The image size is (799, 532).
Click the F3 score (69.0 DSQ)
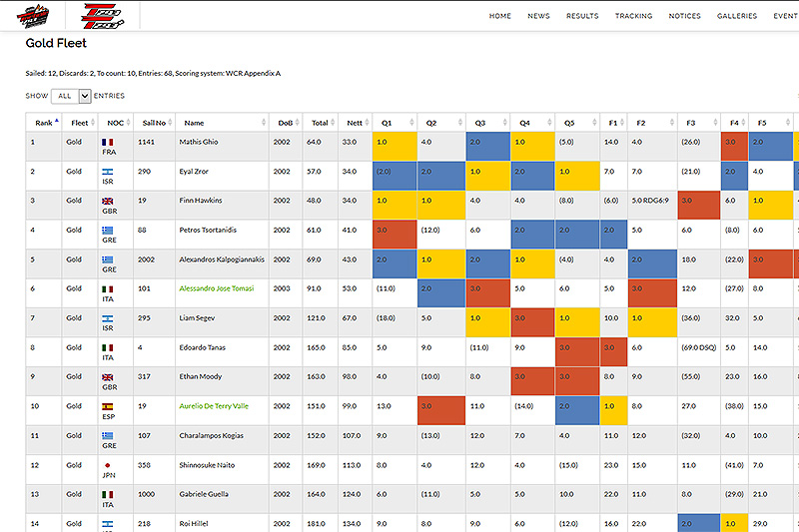(x=698, y=347)
